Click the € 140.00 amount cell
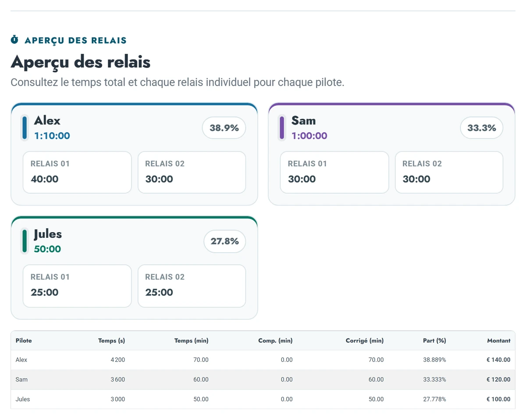This screenshot has width=526, height=420. click(498, 360)
